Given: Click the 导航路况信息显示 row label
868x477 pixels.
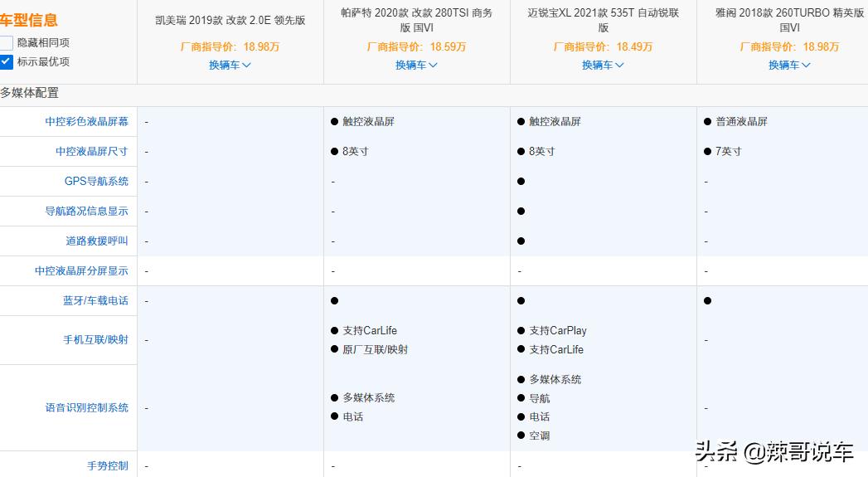Looking at the screenshot, I should tap(86, 211).
